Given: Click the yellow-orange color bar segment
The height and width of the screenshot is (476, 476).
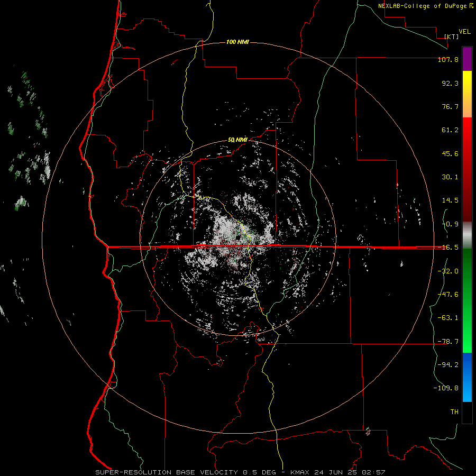Looking at the screenshot, I should (467, 94).
